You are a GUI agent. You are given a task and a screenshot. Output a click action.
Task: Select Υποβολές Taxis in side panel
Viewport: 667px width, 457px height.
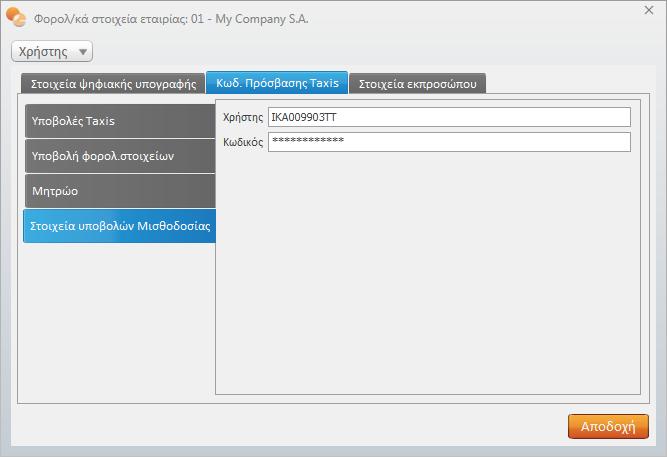[x=119, y=121]
